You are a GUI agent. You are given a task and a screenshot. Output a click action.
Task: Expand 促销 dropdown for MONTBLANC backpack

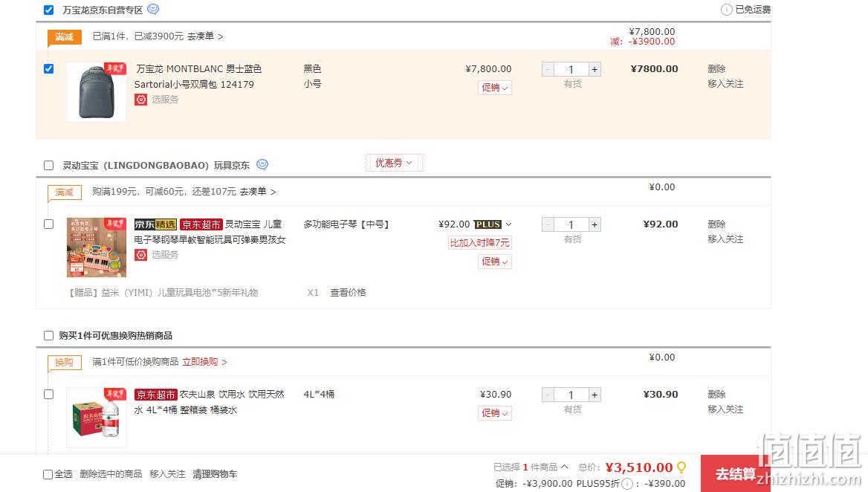[494, 88]
